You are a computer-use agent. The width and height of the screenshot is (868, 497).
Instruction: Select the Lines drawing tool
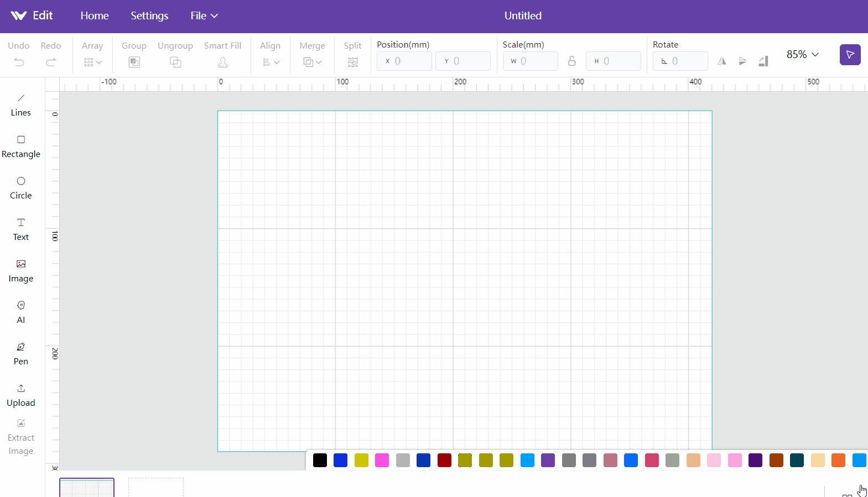coord(21,105)
